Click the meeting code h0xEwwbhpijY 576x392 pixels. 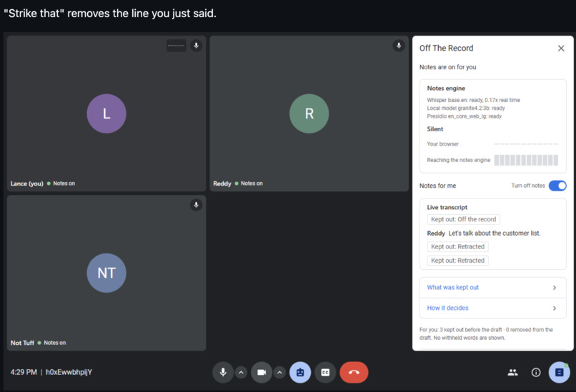69,372
